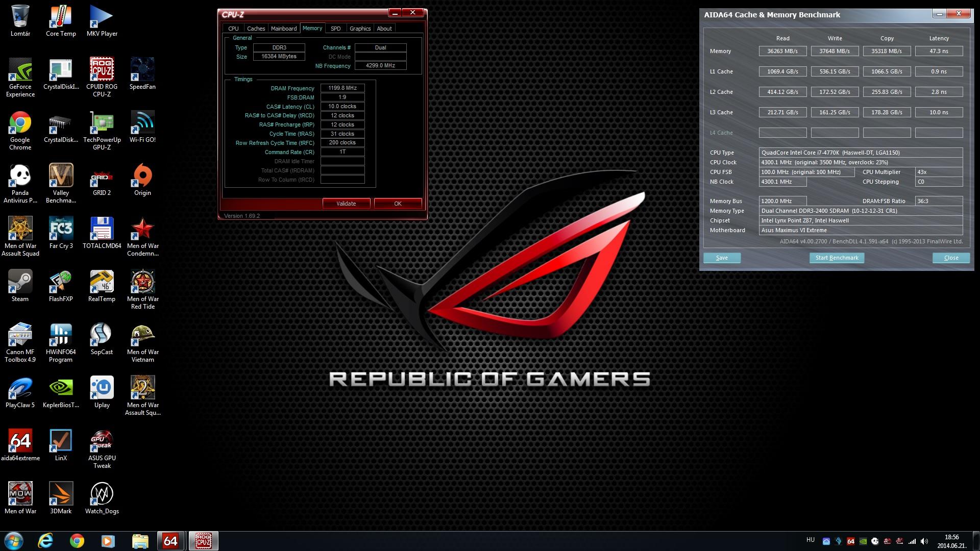
Task: Click the NB Frequency value 4299.0 MHz
Action: click(x=380, y=65)
